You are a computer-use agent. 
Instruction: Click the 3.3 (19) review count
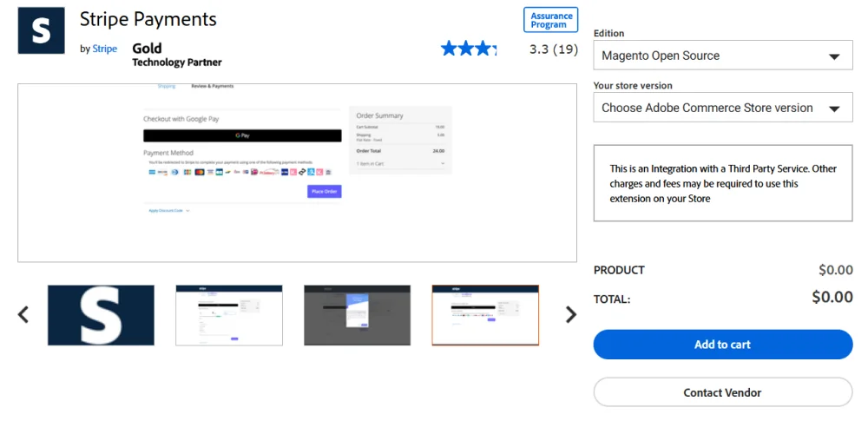(553, 49)
